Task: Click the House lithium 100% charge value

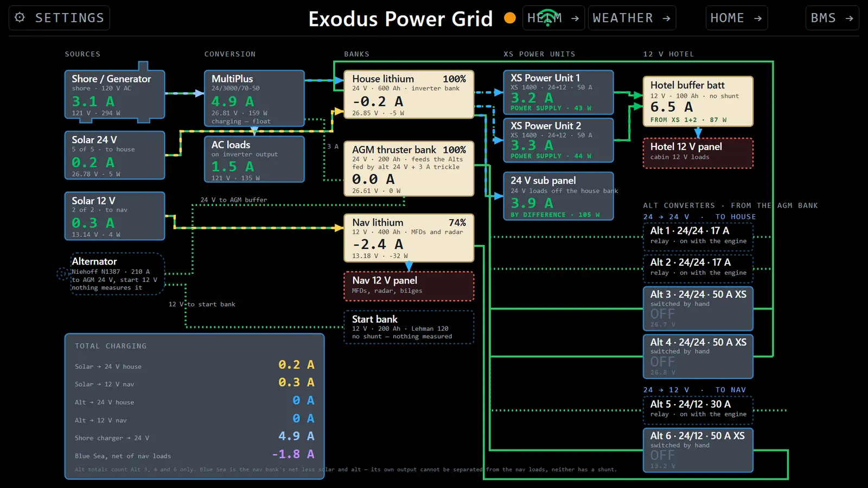Action: [454, 79]
